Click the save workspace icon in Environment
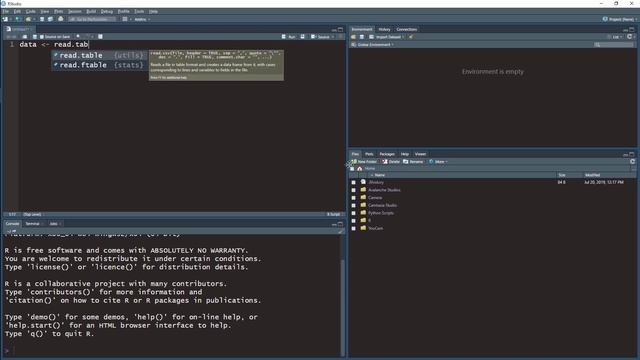 coord(362,37)
